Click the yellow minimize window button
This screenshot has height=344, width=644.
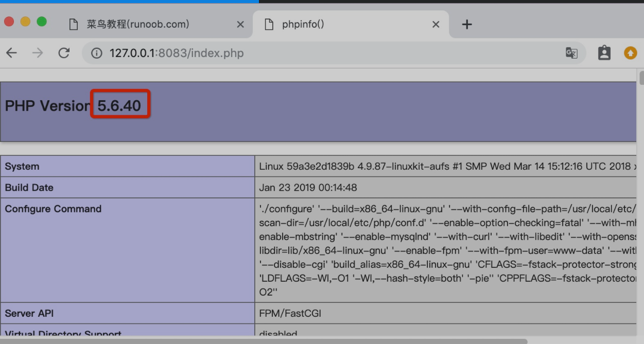pyautogui.click(x=25, y=22)
